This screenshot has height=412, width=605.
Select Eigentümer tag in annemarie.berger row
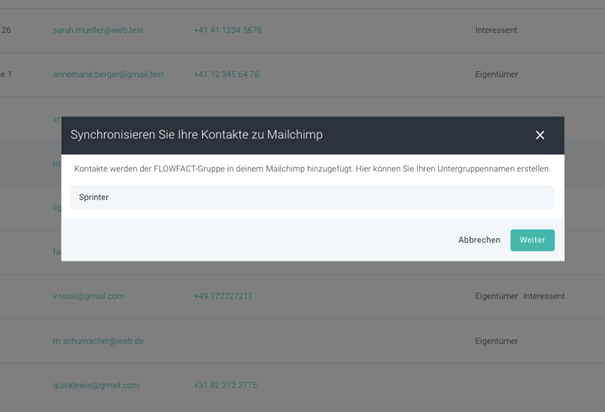496,74
